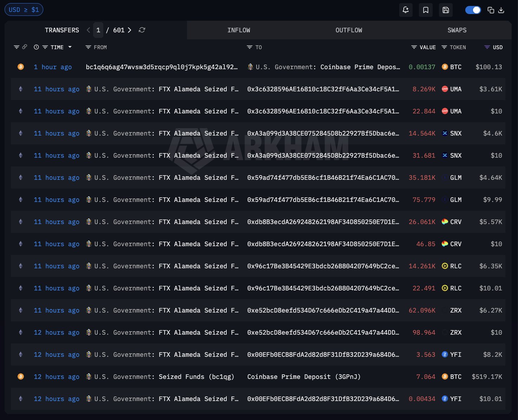Click the chain-link icon in the header row
The image size is (518, 420).
point(25,47)
